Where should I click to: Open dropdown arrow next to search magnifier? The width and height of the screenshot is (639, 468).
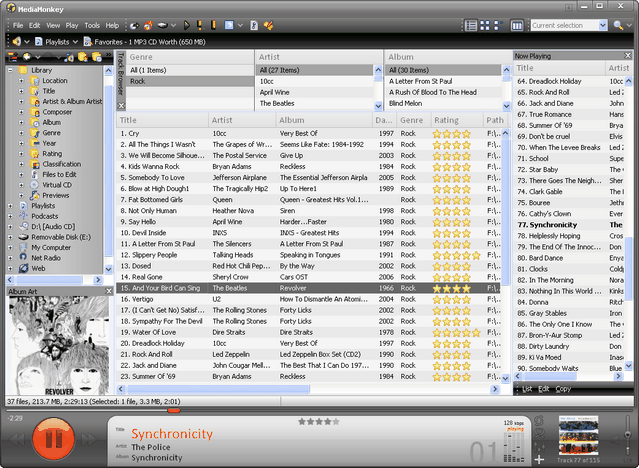click(628, 25)
